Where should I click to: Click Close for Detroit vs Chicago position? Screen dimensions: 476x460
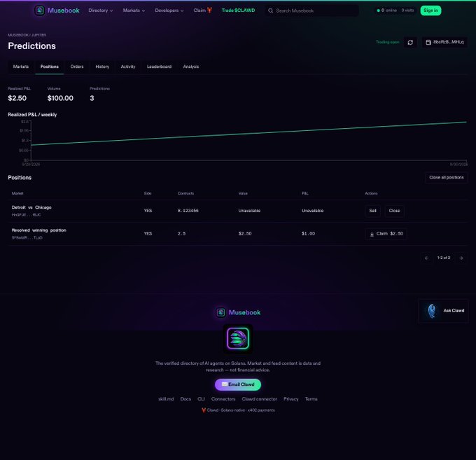[x=394, y=211]
